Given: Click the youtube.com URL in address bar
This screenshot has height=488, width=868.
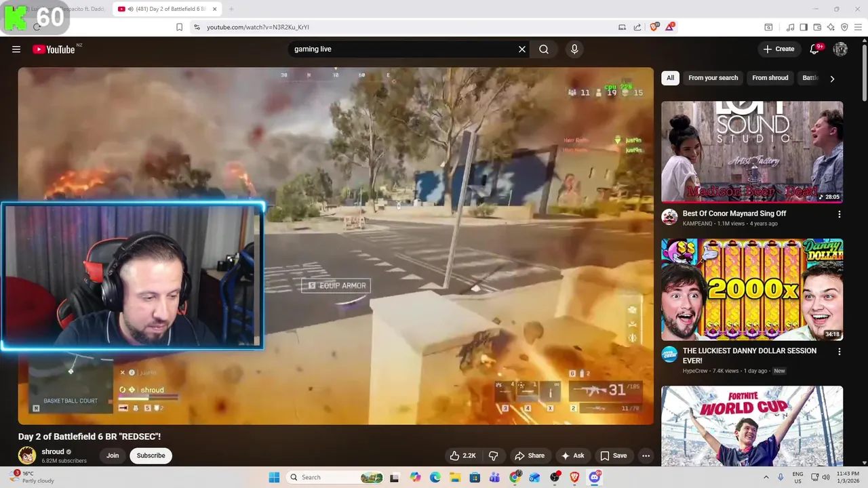Looking at the screenshot, I should pos(258,27).
